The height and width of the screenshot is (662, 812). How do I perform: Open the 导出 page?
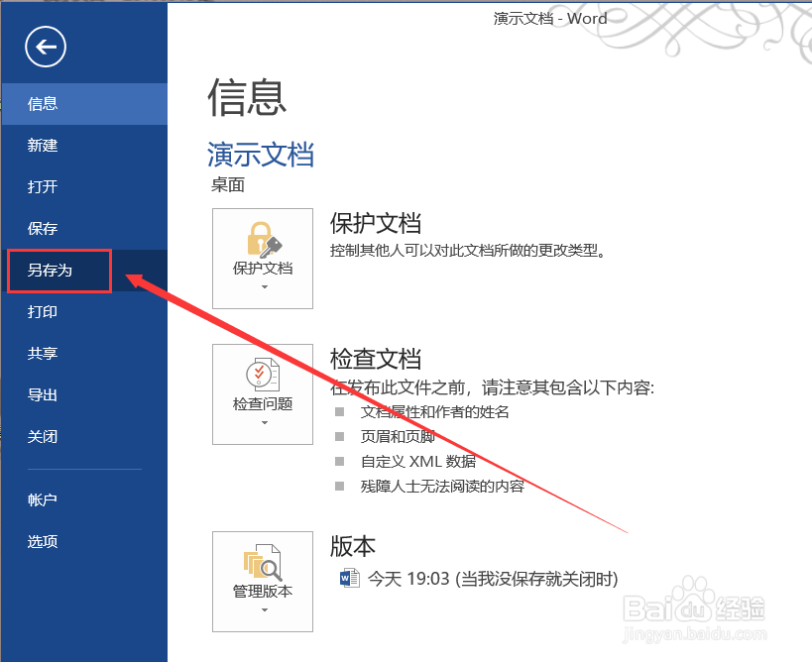[x=84, y=395]
